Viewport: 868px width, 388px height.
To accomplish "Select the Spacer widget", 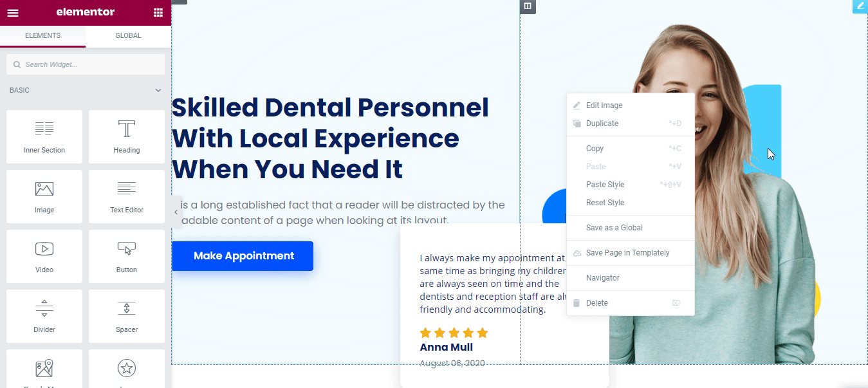I will pyautogui.click(x=127, y=316).
